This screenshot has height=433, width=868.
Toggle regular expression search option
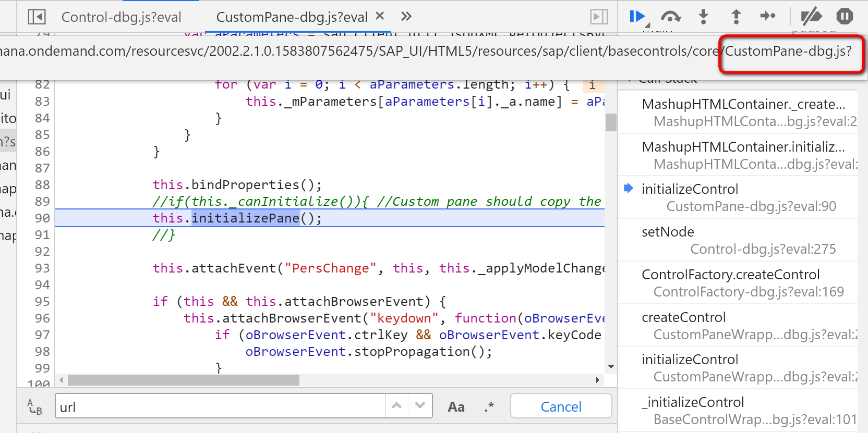coord(489,407)
